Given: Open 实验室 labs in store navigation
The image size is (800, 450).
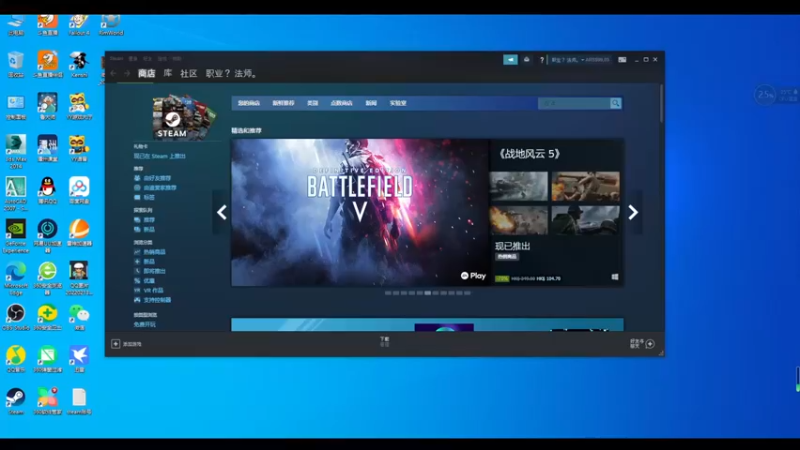Looking at the screenshot, I should click(x=398, y=103).
